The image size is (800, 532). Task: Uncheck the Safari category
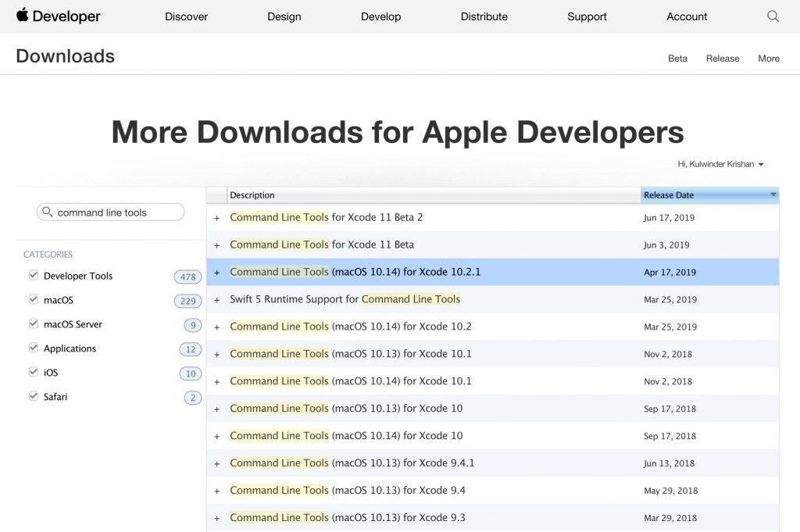[x=34, y=396]
